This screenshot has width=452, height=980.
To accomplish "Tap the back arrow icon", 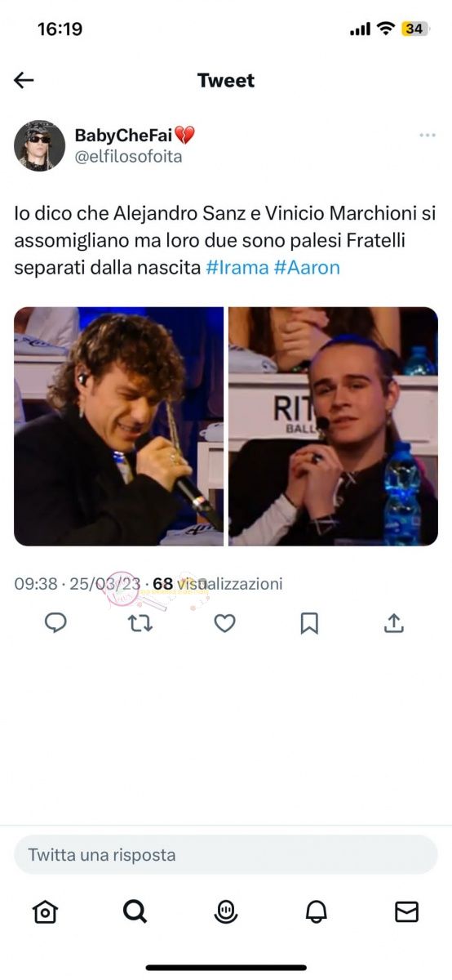I will point(24,80).
